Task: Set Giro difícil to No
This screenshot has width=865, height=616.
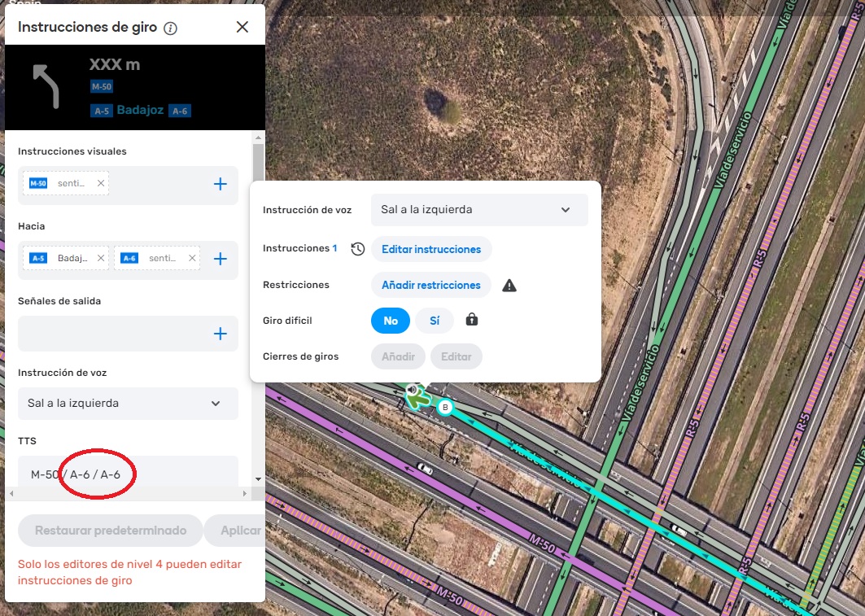Action: [x=391, y=321]
